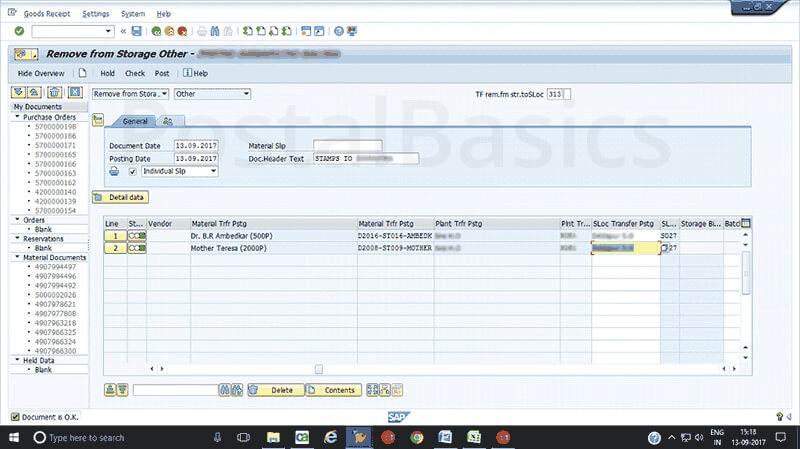Click the print icon beside Individual Slip
This screenshot has width=800, height=449.
coord(115,171)
